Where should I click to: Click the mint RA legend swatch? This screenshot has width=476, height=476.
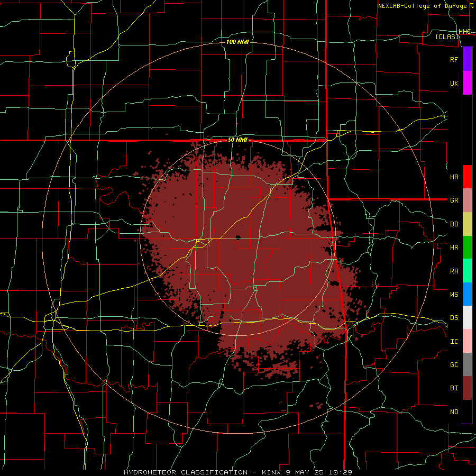pyautogui.click(x=467, y=271)
